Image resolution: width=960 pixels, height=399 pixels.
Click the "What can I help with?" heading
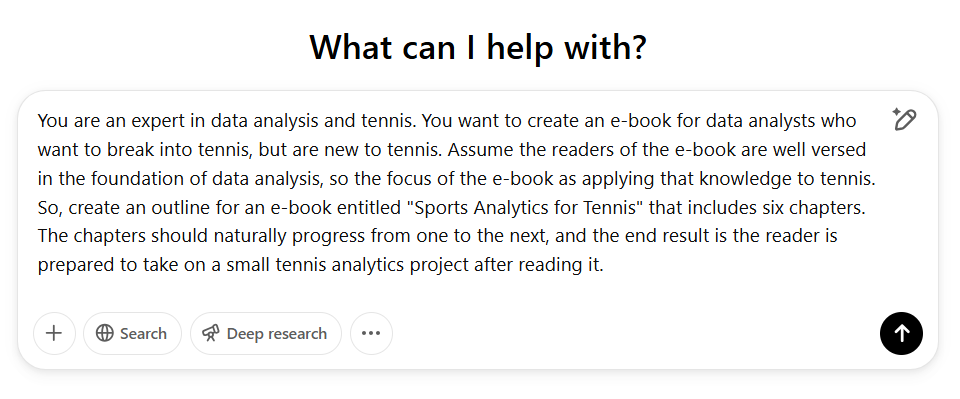point(478,47)
